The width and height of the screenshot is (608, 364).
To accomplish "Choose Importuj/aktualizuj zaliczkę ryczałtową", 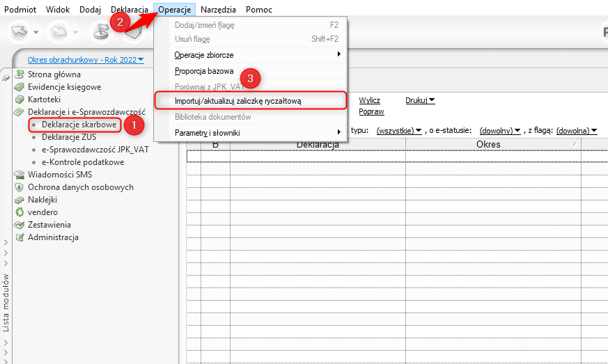I will coord(251,101).
